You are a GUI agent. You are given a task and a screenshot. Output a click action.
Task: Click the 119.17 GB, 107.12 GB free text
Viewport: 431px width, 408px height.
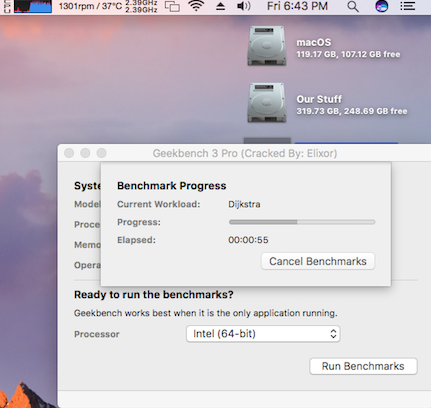[348, 54]
